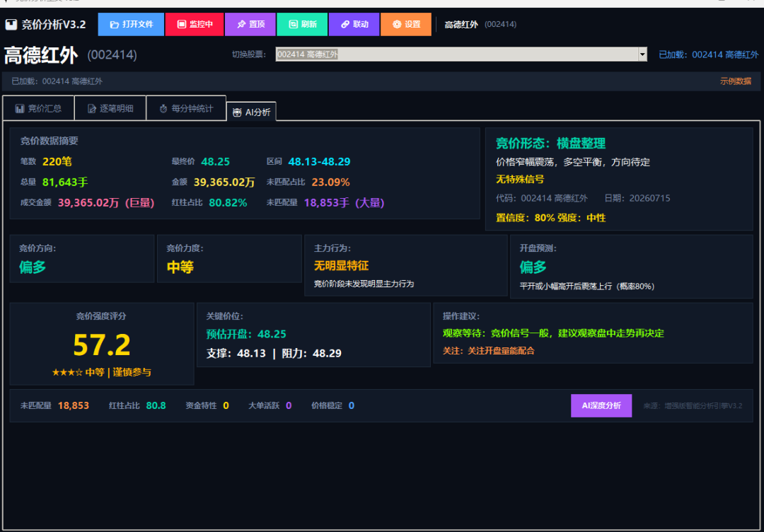Image resolution: width=764 pixels, height=532 pixels.
Task: Click the pin icon in 置顶
Action: [x=241, y=24]
